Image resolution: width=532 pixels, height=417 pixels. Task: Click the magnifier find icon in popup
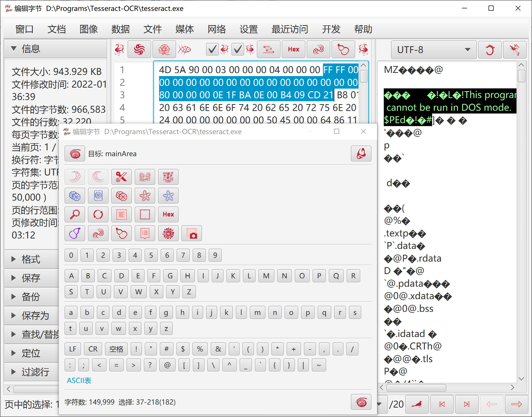point(75,214)
